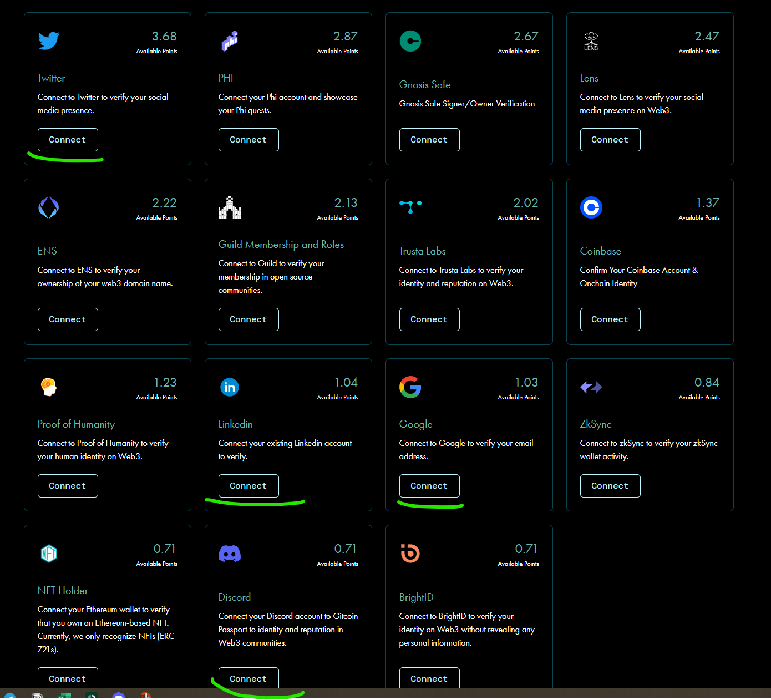Connect the Google stamp

coord(429,486)
